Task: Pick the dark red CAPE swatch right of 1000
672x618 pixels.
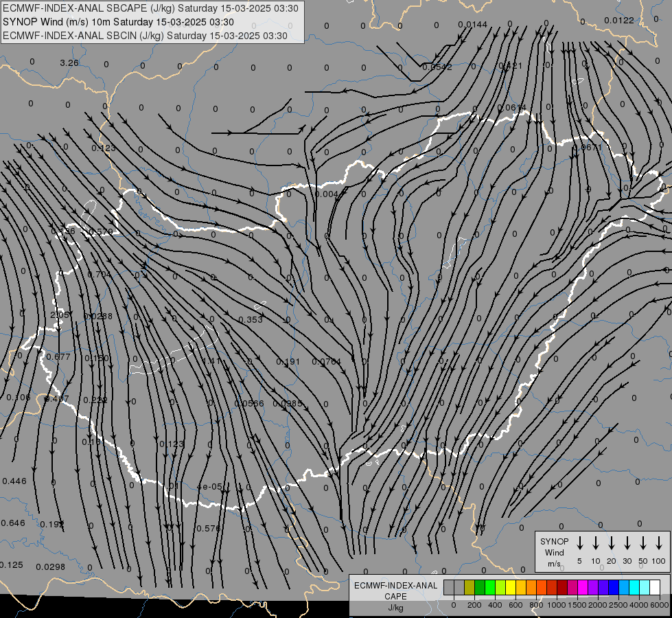Action: 562,587
